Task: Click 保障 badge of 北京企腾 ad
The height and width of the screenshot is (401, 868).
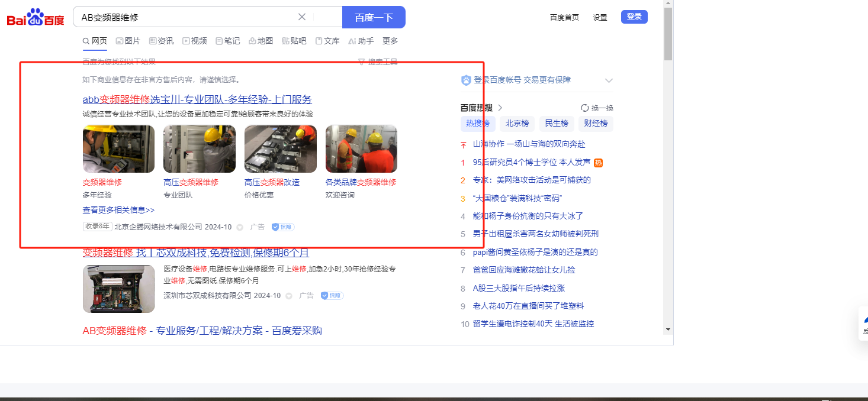Action: [282, 227]
